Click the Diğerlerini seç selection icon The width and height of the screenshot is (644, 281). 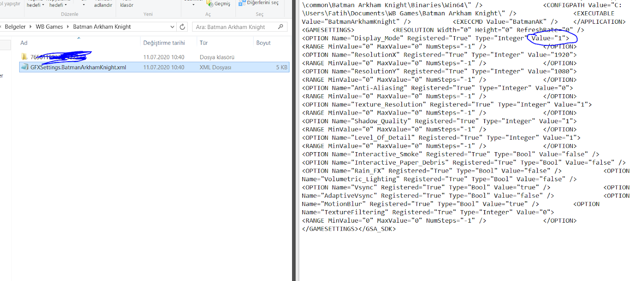[242, 3]
